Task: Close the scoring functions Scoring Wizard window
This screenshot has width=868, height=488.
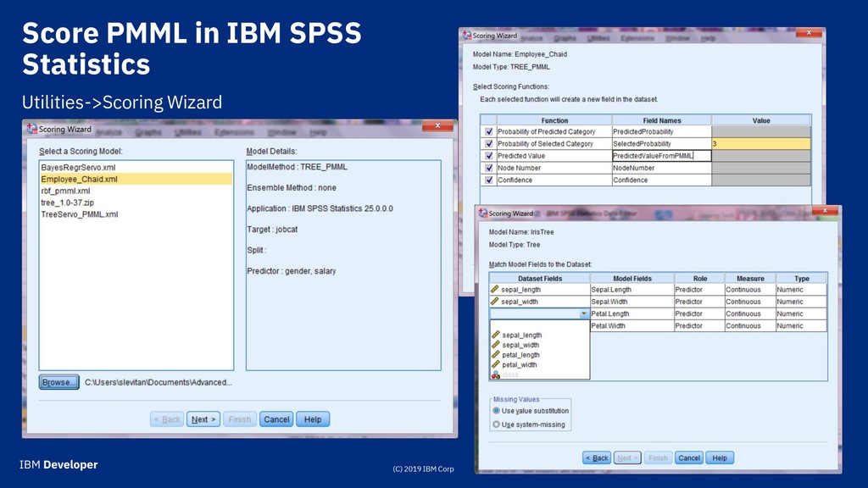Action: tap(809, 33)
